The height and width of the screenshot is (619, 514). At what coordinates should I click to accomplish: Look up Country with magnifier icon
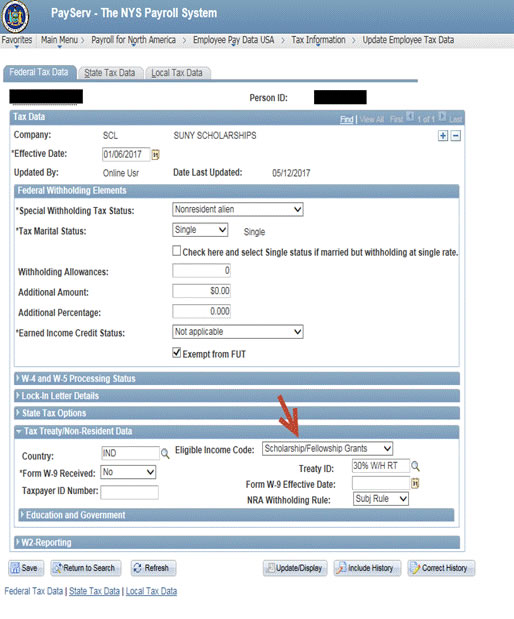[x=165, y=454]
